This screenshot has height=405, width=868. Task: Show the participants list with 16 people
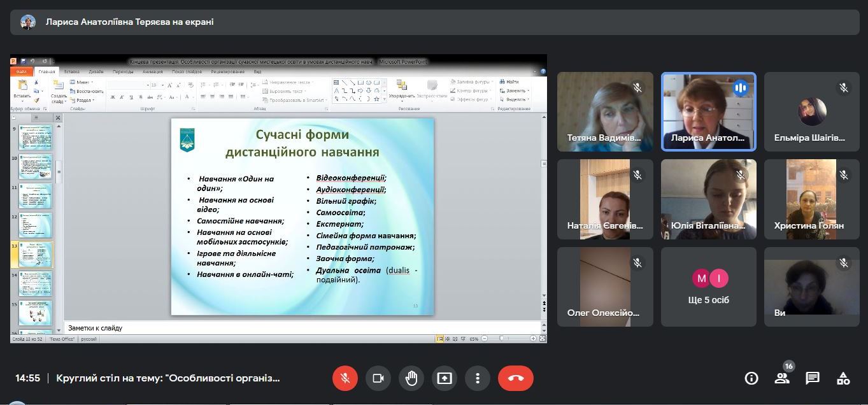point(782,378)
